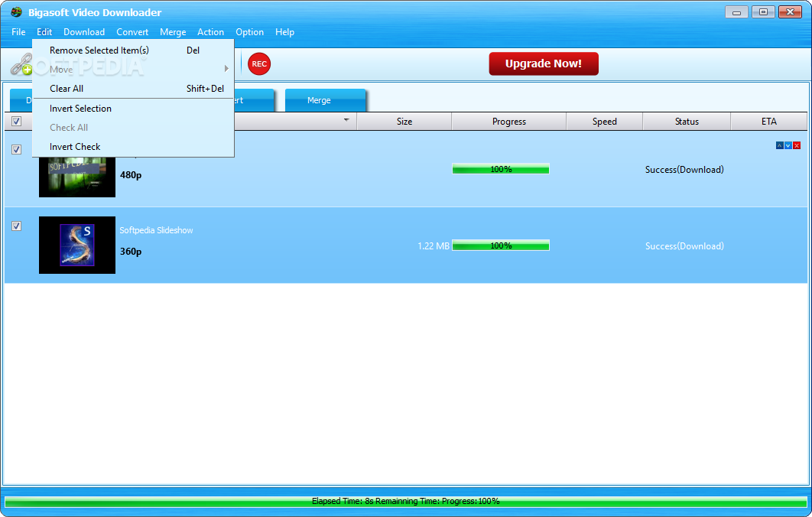Uncheck the Softpedia Slideshow checkbox
The height and width of the screenshot is (517, 812).
click(17, 226)
